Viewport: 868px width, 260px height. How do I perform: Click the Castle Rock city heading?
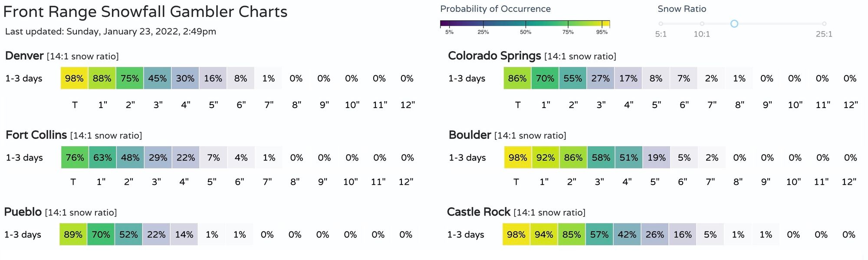[x=479, y=212]
